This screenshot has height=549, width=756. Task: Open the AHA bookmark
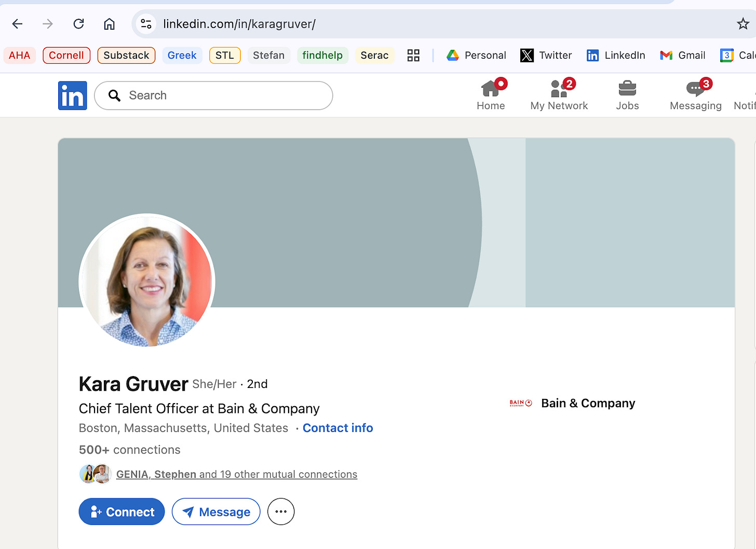20,56
